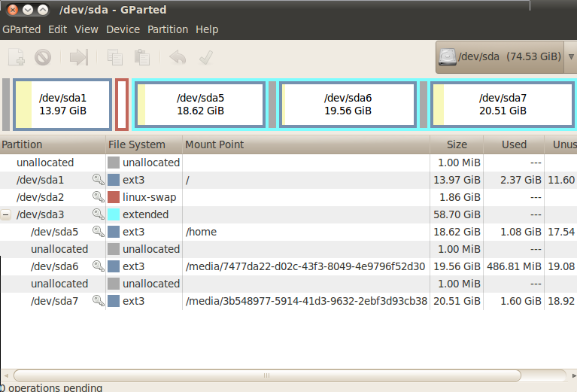Sort by the Used column header
Image resolution: width=577 pixels, height=392 pixels.
514,144
